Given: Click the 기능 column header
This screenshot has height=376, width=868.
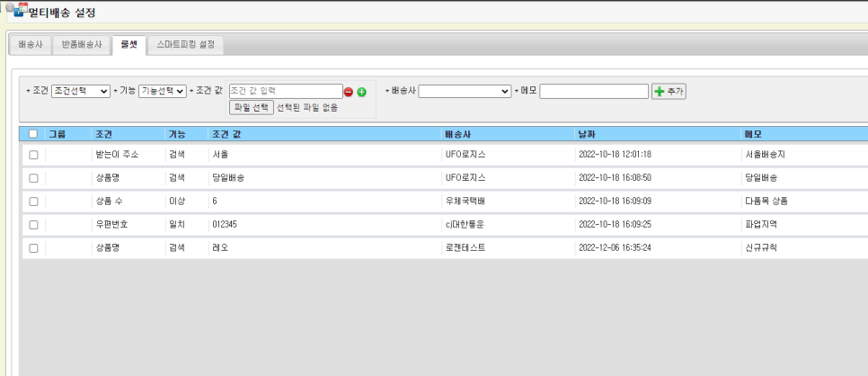Looking at the screenshot, I should tap(177, 134).
